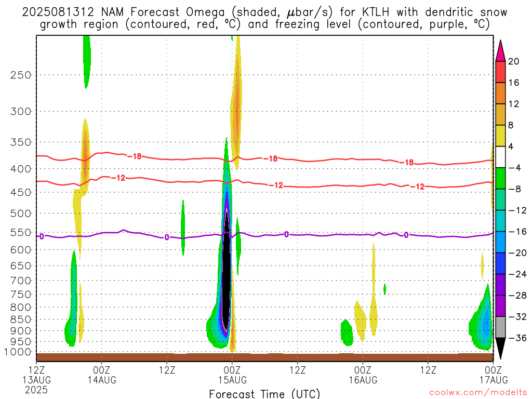The image size is (532, 399).
Task: Click the '1000' pressure level label
Action: tap(18, 352)
